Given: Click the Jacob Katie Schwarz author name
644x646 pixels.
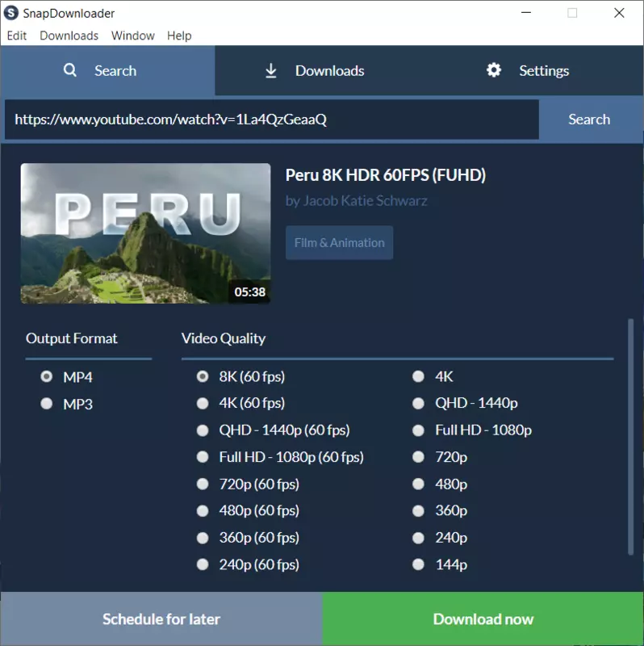Looking at the screenshot, I should [365, 200].
